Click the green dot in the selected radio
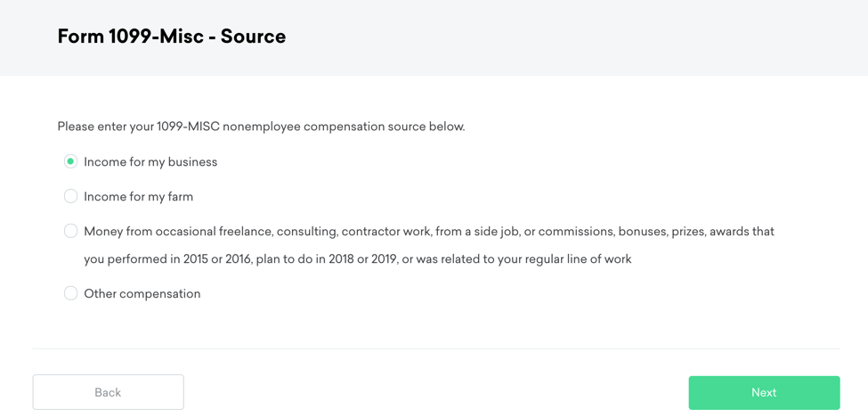The height and width of the screenshot is (418, 868). (x=70, y=161)
